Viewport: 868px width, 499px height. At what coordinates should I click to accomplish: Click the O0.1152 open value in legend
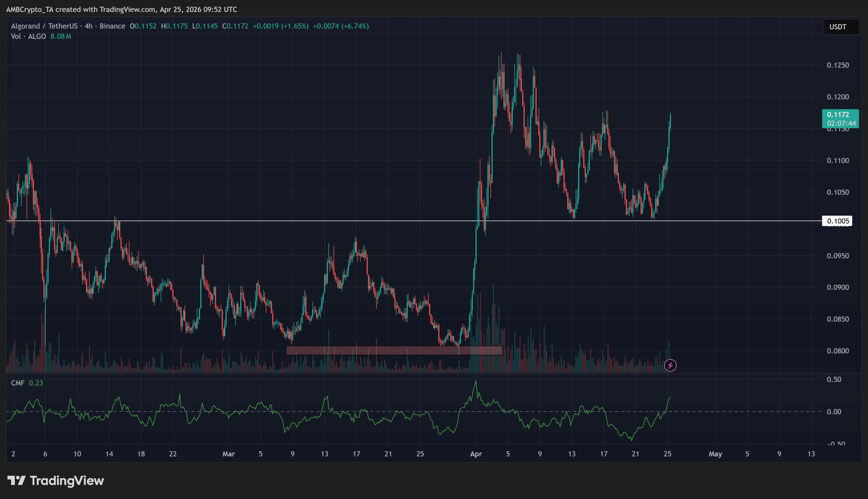[x=143, y=26]
